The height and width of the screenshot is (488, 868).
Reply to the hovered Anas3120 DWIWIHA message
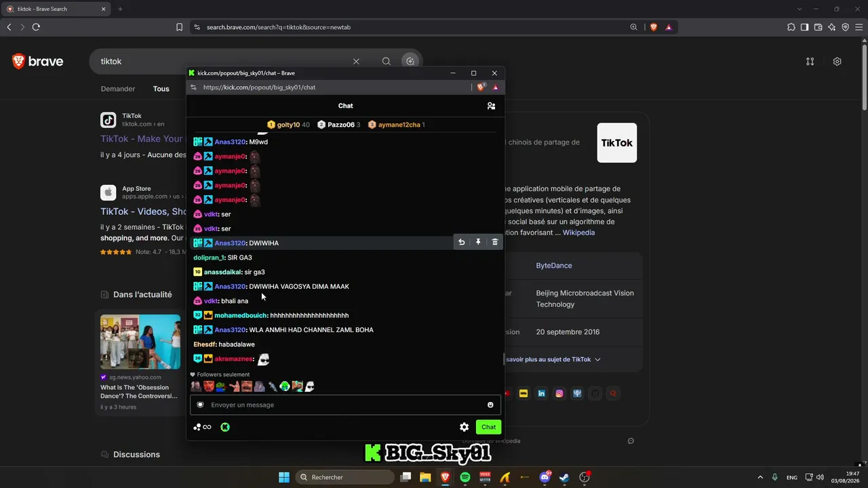[462, 242]
